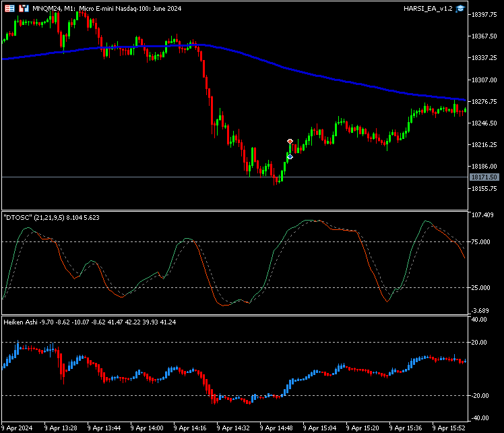Click the "DTOSC" (21,21,9,5) indicator label
Screen dimensions: 504x433
(51, 218)
